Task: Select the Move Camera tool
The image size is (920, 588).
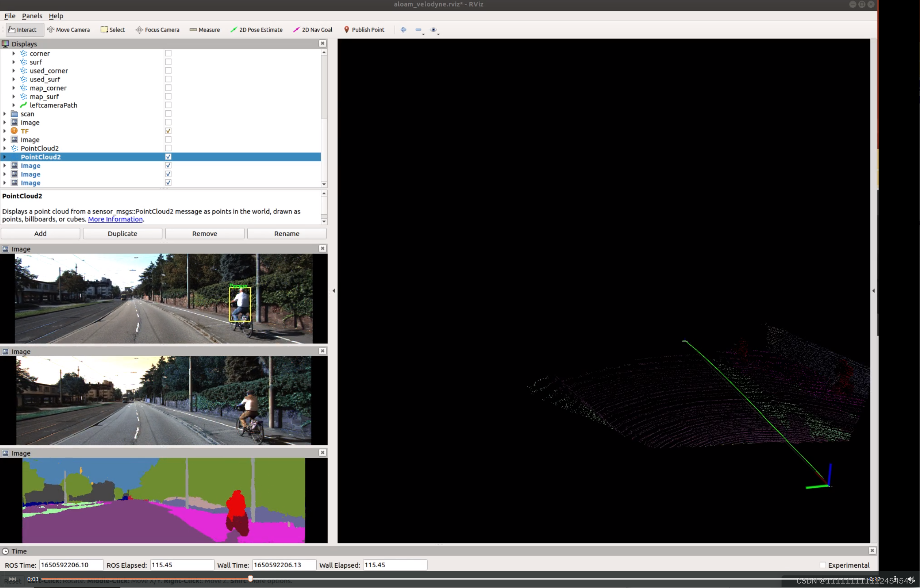Action: point(68,30)
